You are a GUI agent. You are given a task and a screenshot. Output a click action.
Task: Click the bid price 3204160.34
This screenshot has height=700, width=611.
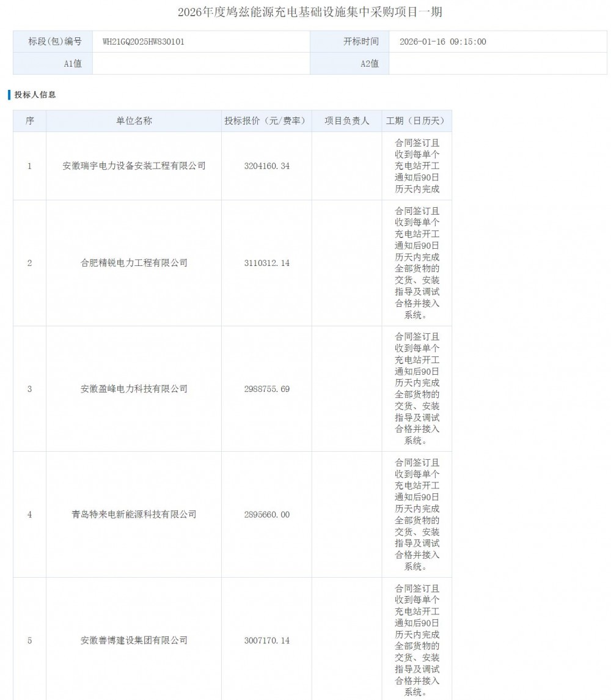[266, 166]
